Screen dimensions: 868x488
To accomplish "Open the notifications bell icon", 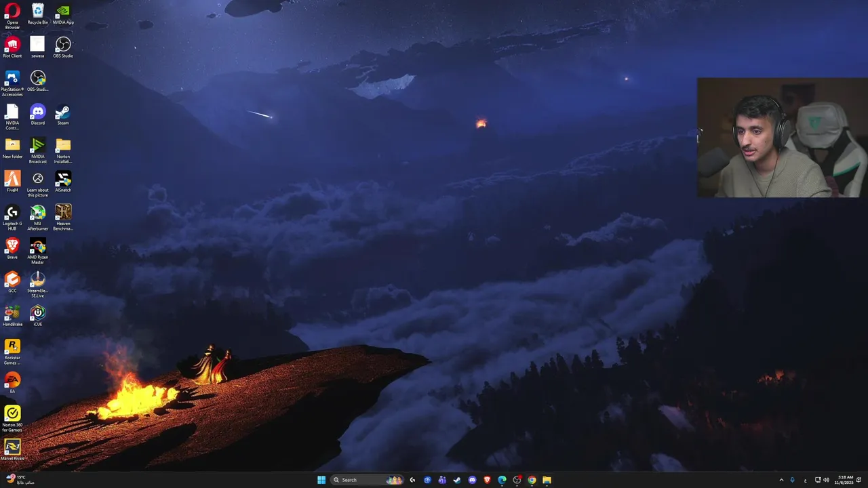I will click(x=859, y=480).
